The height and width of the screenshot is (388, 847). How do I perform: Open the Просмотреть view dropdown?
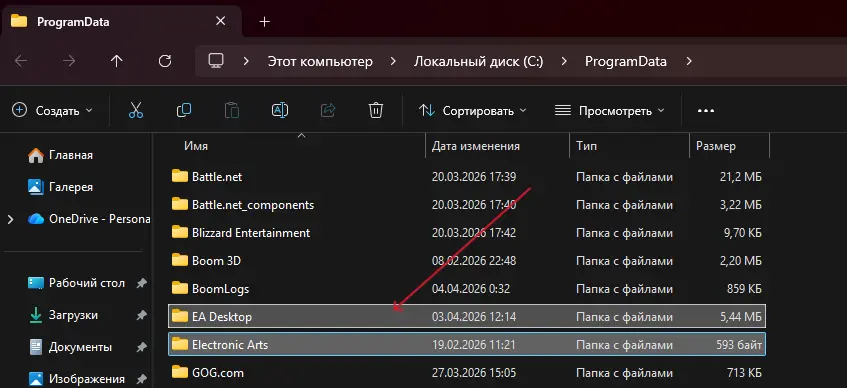[x=610, y=111]
